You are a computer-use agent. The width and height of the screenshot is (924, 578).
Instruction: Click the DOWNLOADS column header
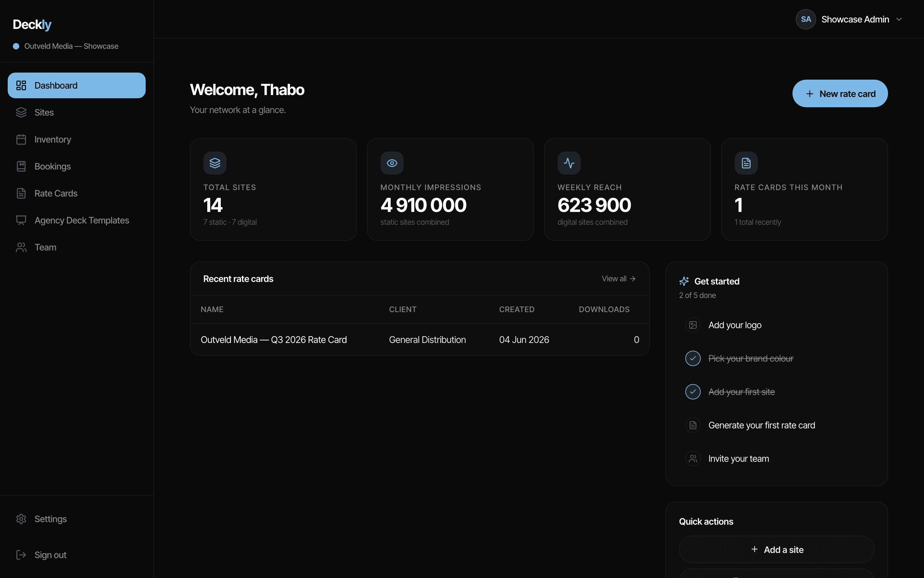[x=604, y=309]
